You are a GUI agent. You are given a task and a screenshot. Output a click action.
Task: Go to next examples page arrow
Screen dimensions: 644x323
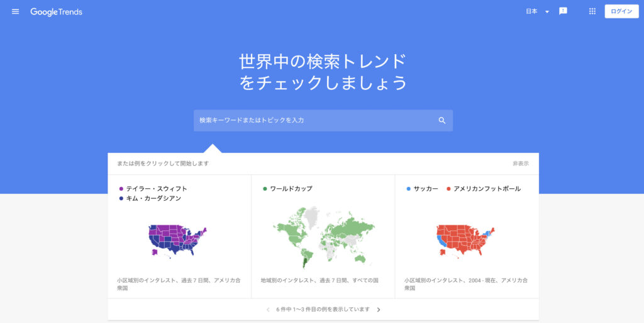point(379,310)
